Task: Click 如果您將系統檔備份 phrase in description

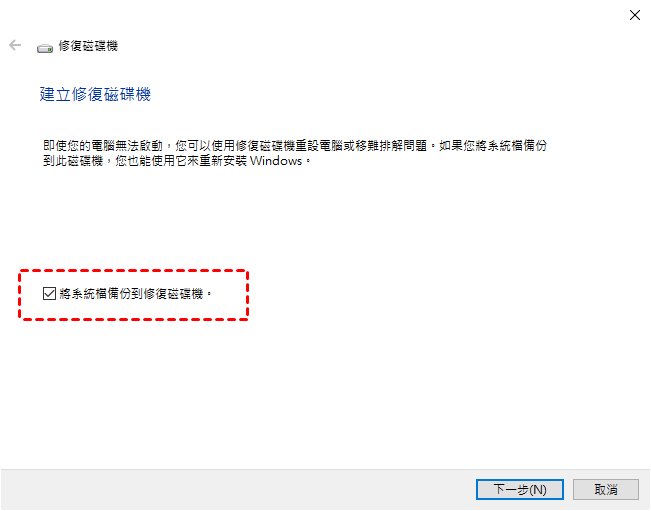Action: 493,145
